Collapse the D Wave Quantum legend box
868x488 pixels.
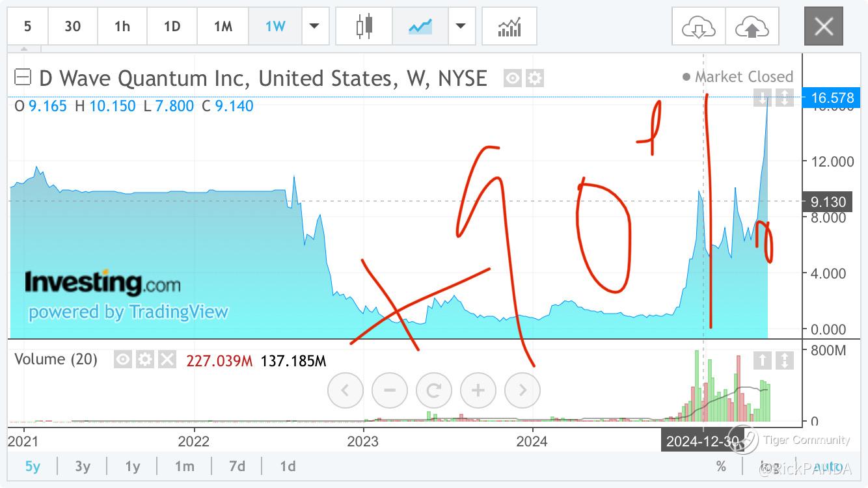point(23,78)
